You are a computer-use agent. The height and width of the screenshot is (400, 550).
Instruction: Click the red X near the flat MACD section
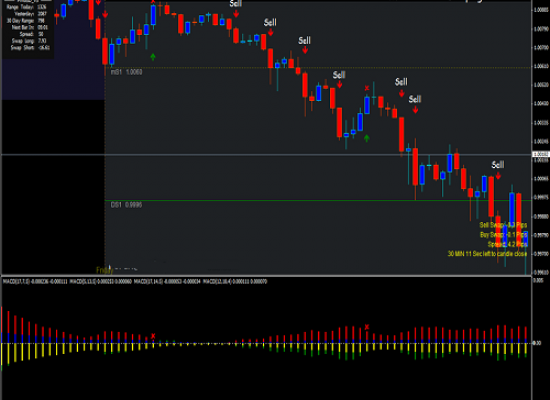pos(153,336)
